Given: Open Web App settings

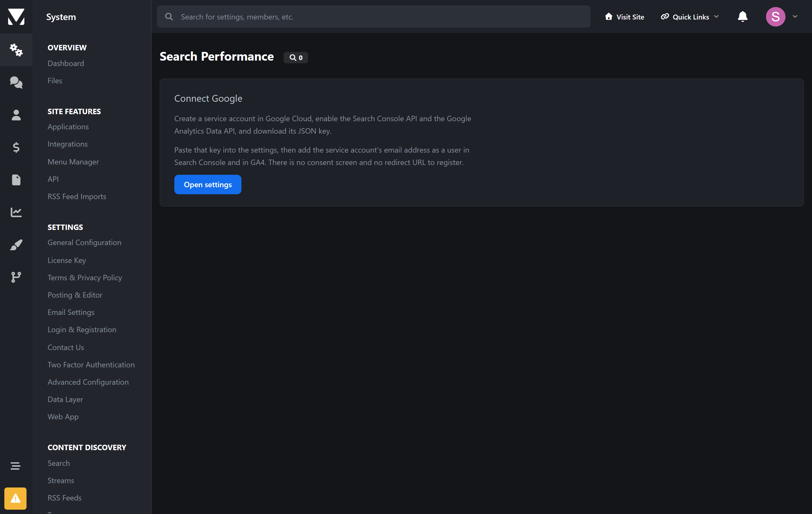Looking at the screenshot, I should tap(63, 417).
